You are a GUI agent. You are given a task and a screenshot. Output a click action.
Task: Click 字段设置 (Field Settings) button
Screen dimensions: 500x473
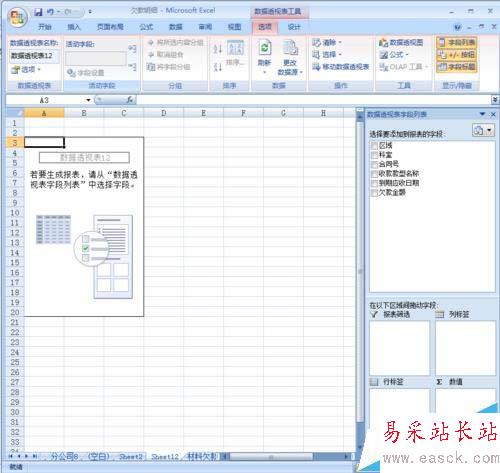[86, 73]
